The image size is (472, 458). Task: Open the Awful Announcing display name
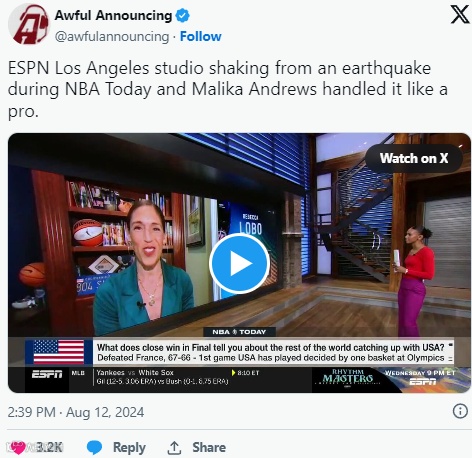point(113,15)
